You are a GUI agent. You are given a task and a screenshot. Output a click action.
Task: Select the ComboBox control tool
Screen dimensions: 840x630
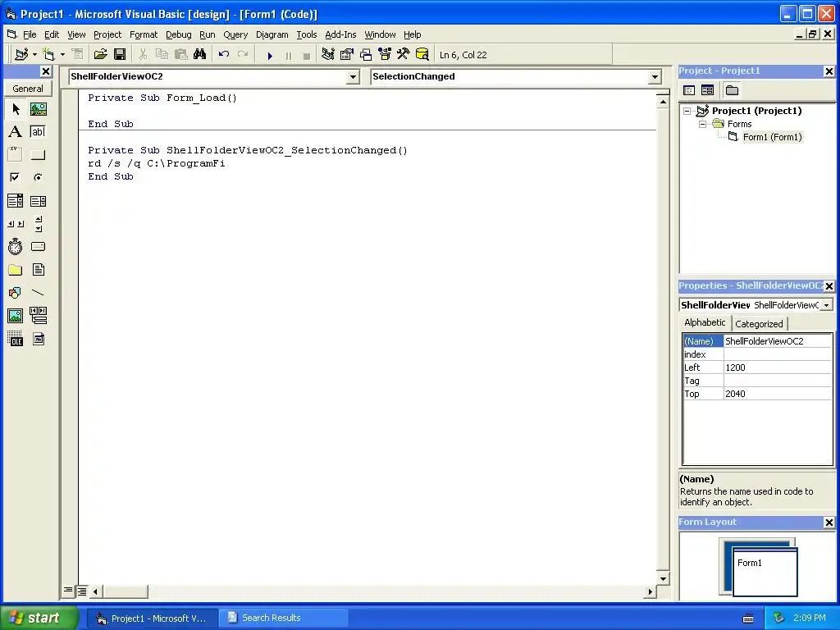[16, 201]
